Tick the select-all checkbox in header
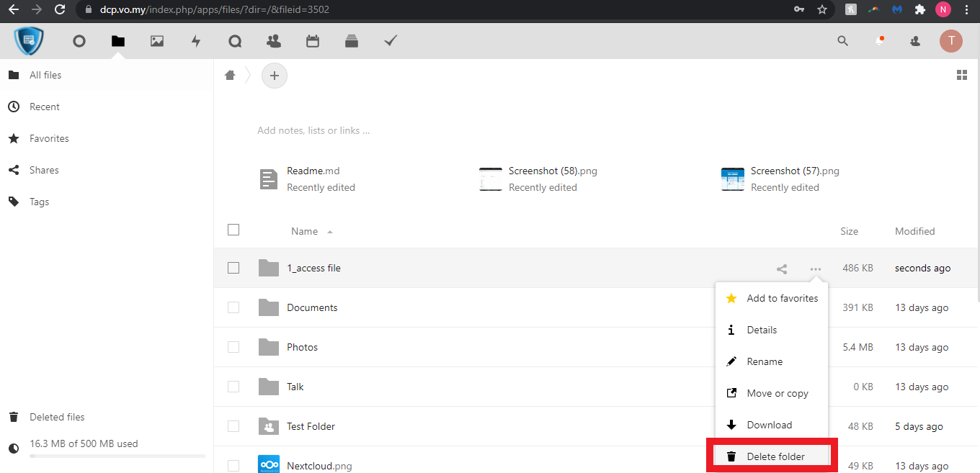 [233, 230]
